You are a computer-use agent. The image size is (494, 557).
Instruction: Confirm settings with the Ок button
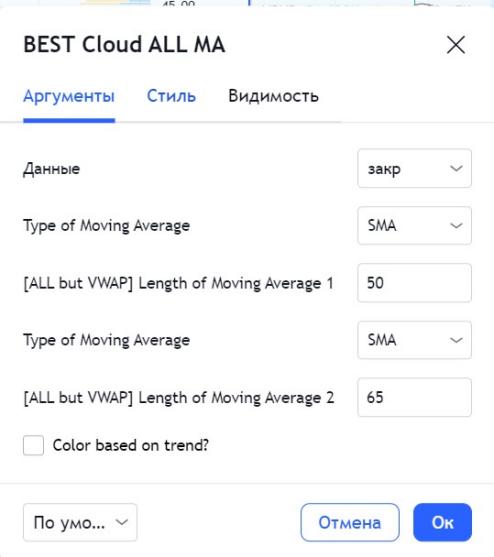[443, 522]
